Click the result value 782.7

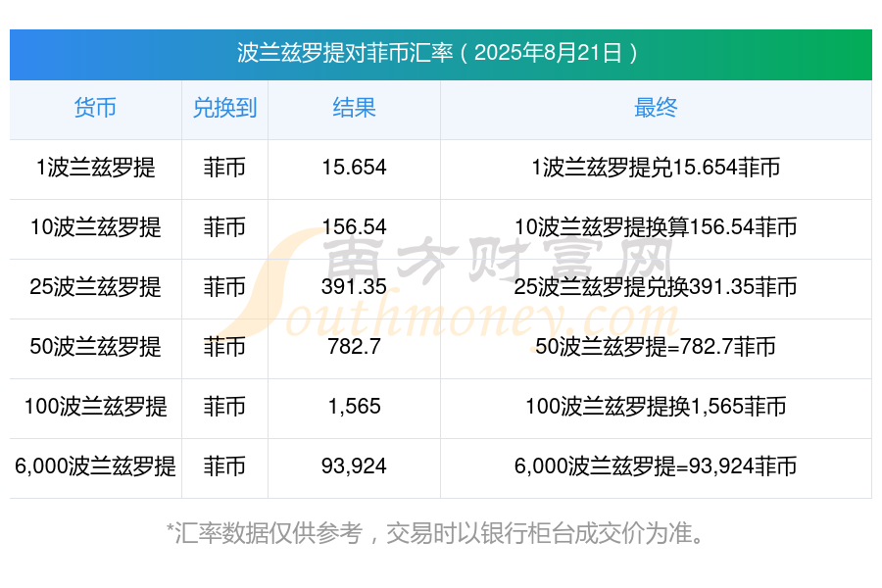(x=354, y=347)
